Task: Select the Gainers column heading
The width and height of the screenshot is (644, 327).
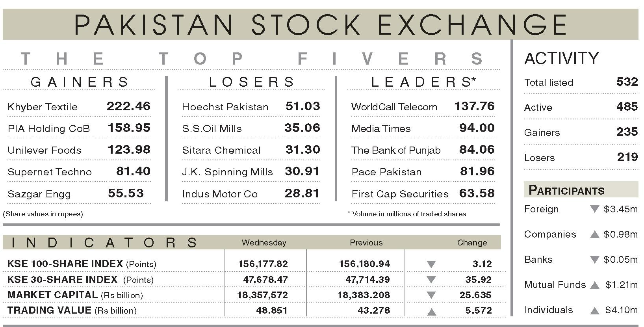Action: 80,82
